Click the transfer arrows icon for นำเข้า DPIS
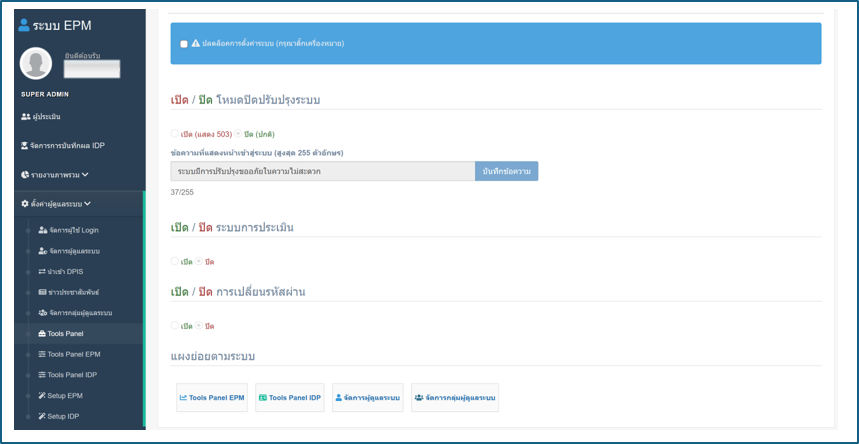This screenshot has width=859, height=444. tap(42, 272)
